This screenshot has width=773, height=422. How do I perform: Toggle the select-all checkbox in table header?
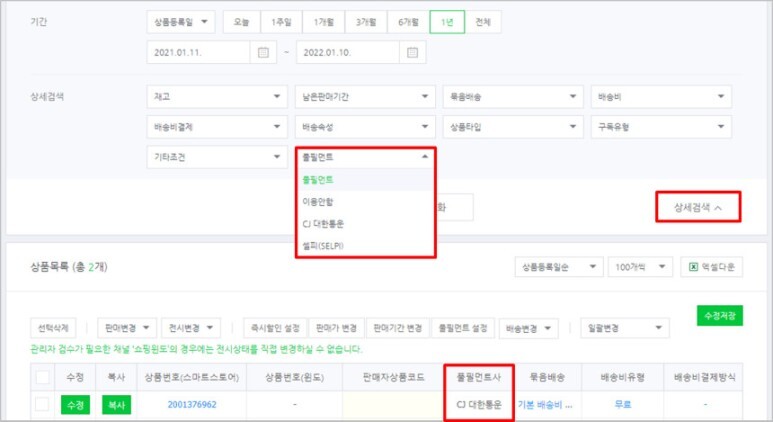pyautogui.click(x=42, y=378)
